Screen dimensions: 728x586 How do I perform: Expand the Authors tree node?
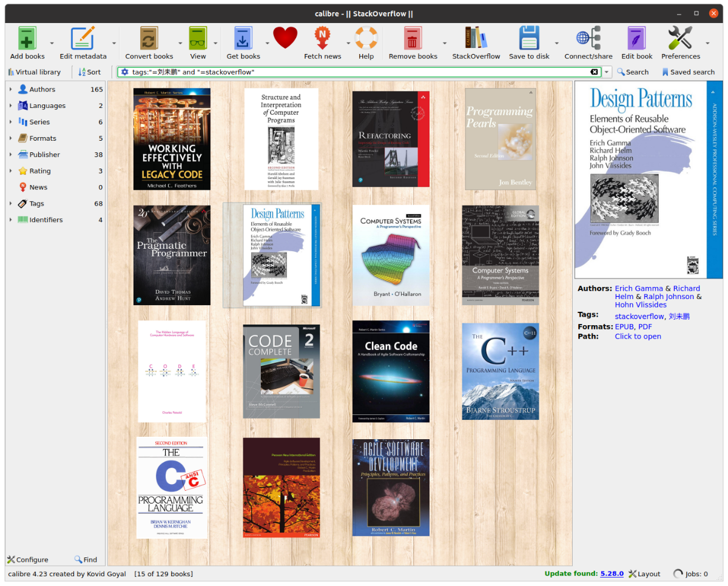click(11, 89)
